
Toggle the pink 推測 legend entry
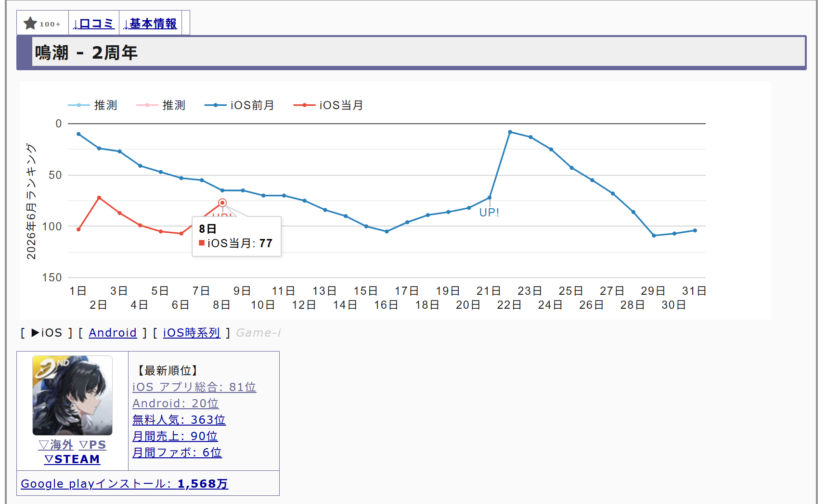[x=161, y=105]
